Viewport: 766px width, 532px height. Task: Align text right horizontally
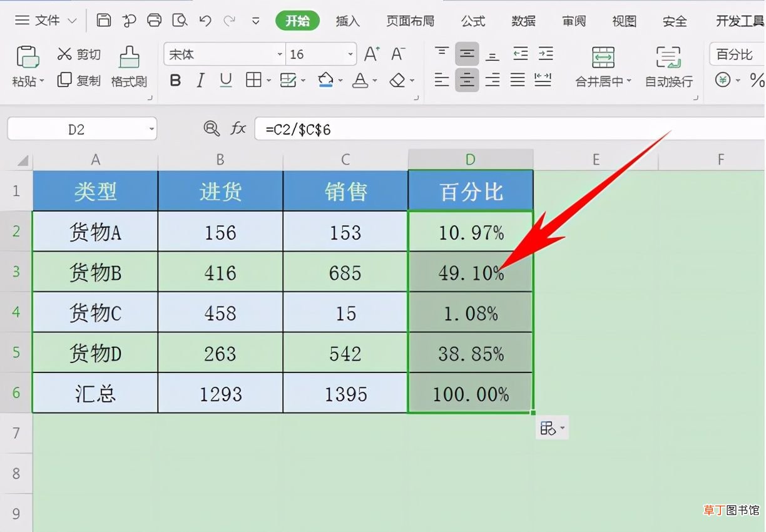(493, 79)
